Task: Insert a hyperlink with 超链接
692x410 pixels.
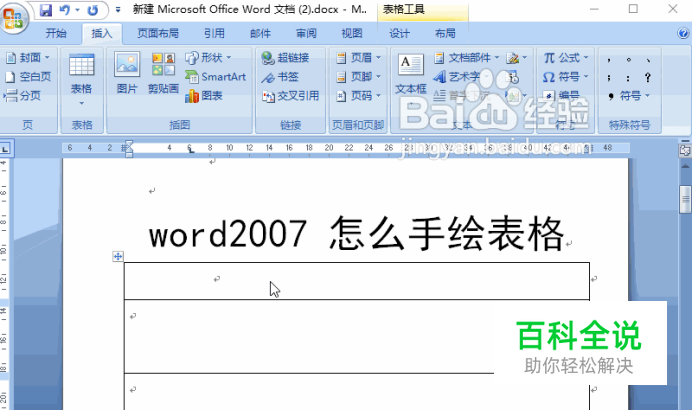Action: pyautogui.click(x=285, y=58)
